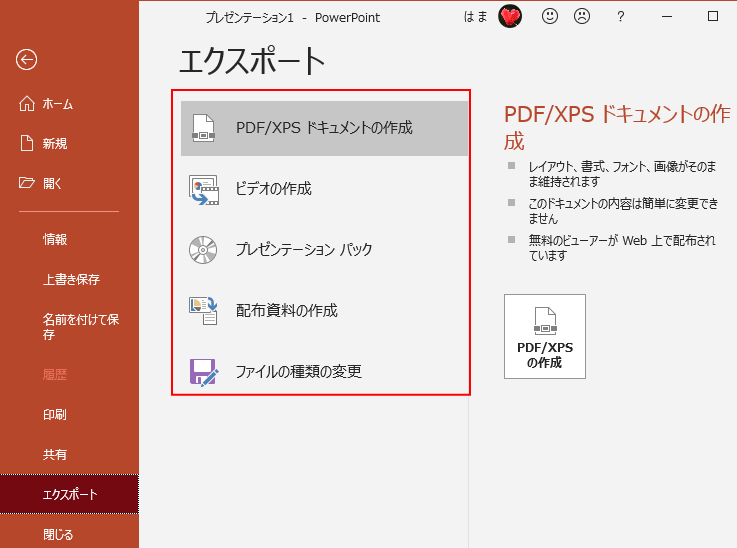Go to the 共有 share page

coord(55,454)
